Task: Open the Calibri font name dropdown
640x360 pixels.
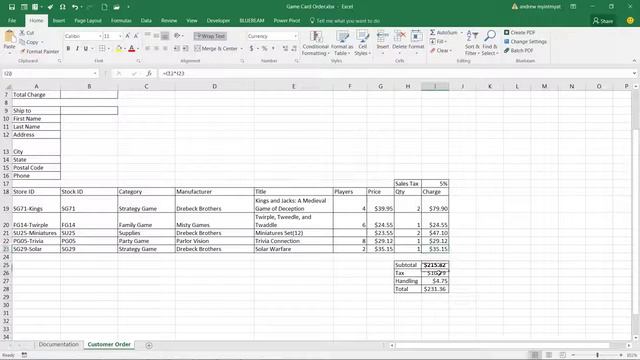Action: [100, 36]
